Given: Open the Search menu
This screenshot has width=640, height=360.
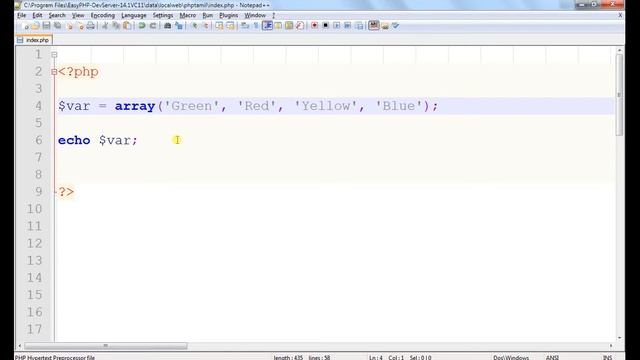Looking at the screenshot, I should point(57,15).
